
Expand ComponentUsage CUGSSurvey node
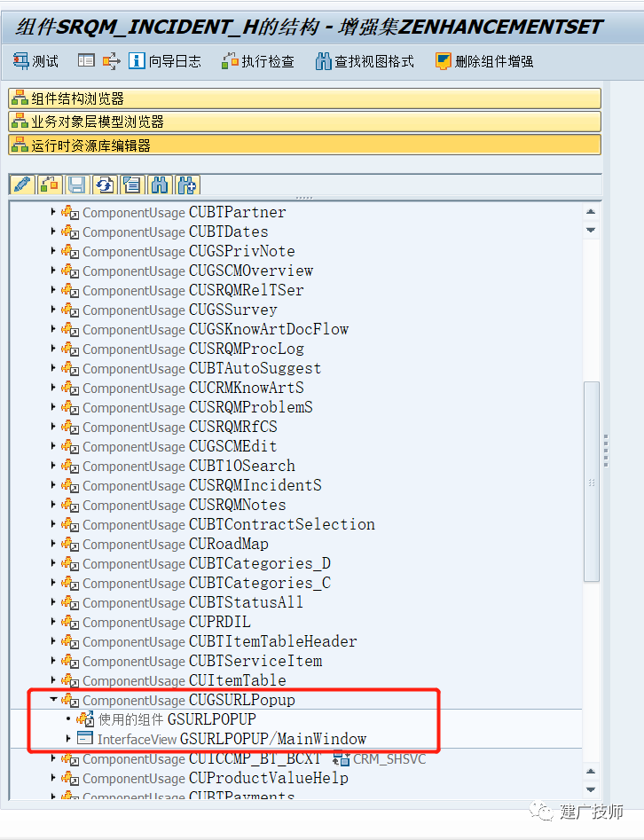coord(52,310)
